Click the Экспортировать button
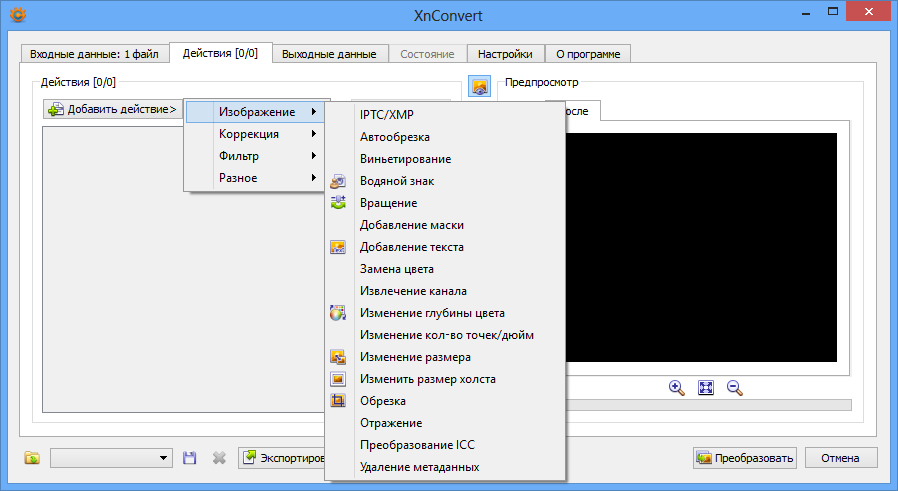898x491 pixels. pos(282,458)
